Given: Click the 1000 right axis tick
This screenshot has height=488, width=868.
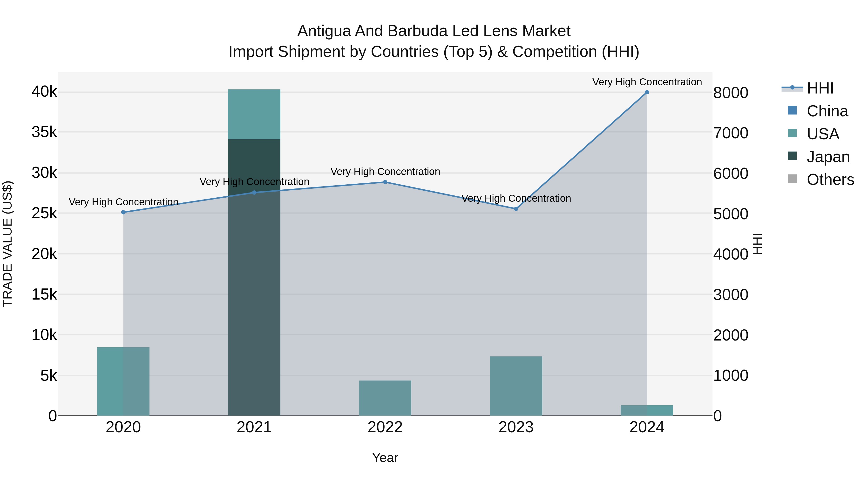Looking at the screenshot, I should coord(731,375).
